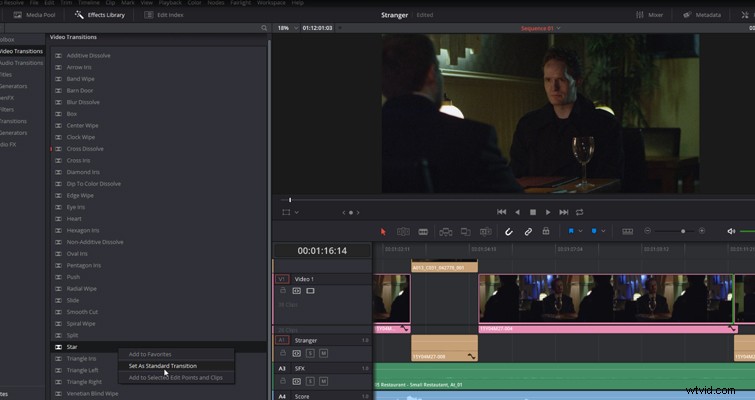
Task: Toggle the Effects Library panel
Action: click(100, 15)
